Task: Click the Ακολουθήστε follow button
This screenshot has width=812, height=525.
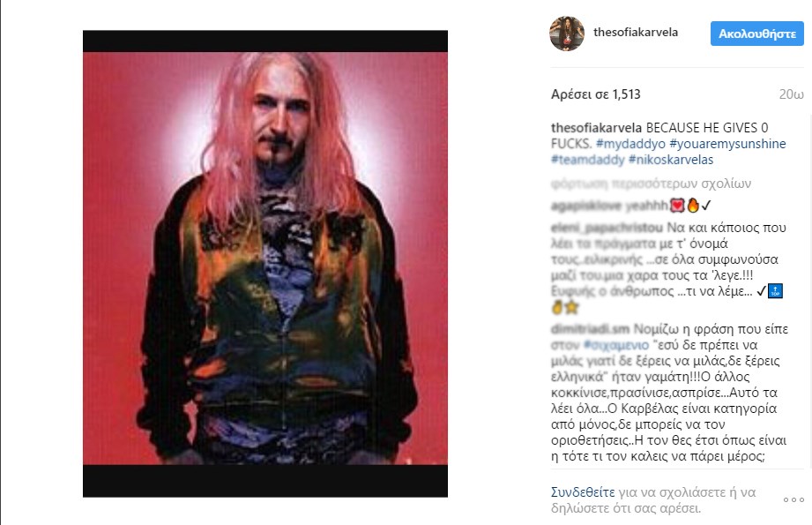Action: 757,34
